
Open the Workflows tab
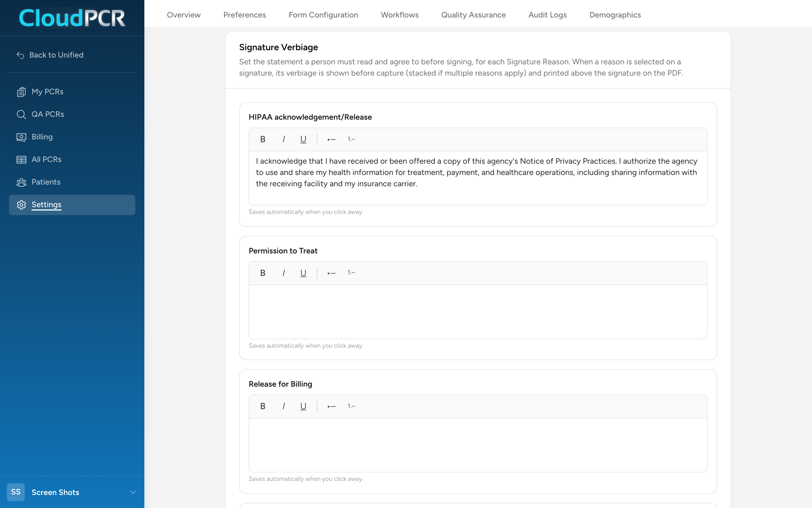pos(400,15)
